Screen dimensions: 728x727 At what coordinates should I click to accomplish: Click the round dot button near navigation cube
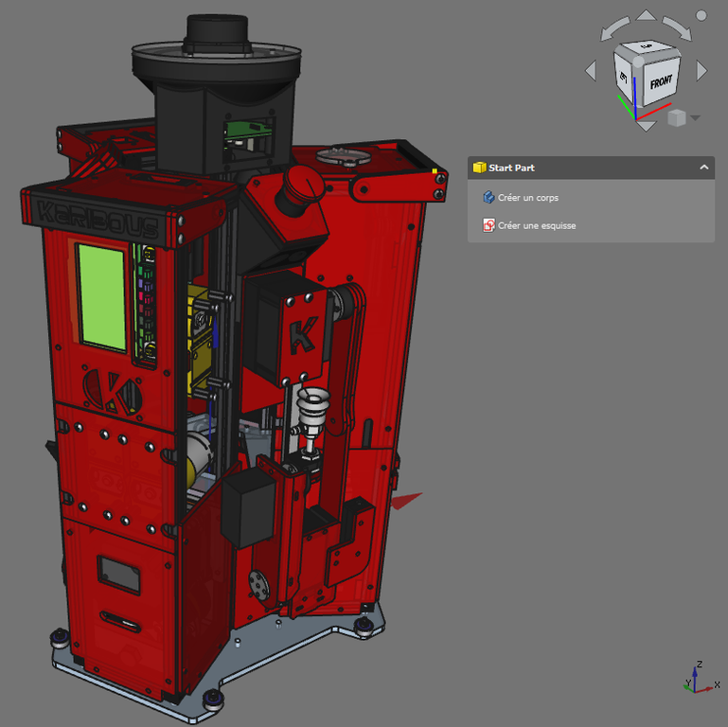point(701,15)
